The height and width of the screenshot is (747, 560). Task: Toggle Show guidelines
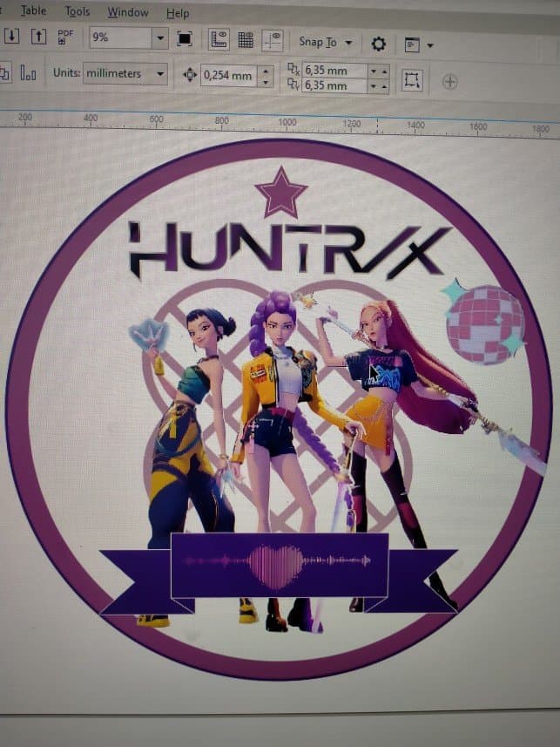273,41
